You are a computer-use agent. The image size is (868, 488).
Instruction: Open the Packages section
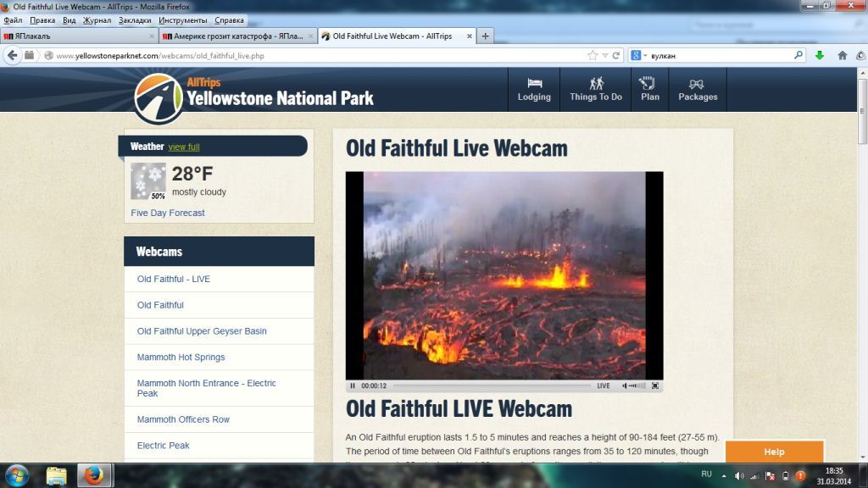[x=698, y=90]
